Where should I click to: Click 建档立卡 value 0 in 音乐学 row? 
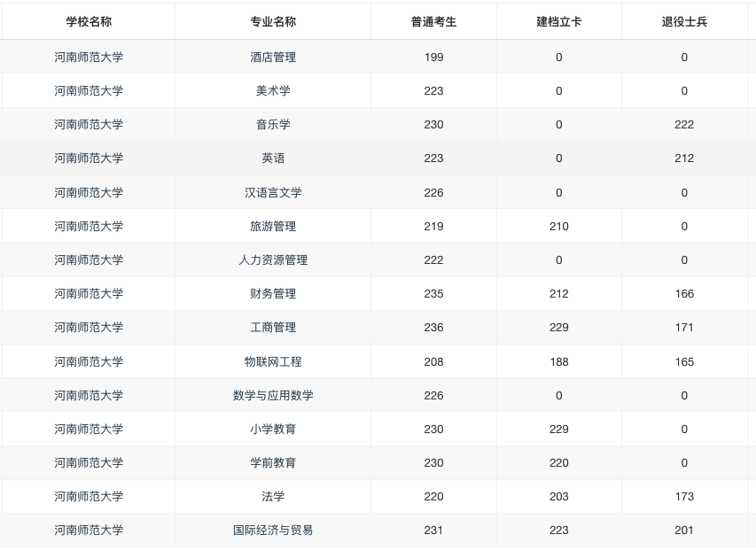[x=559, y=125]
